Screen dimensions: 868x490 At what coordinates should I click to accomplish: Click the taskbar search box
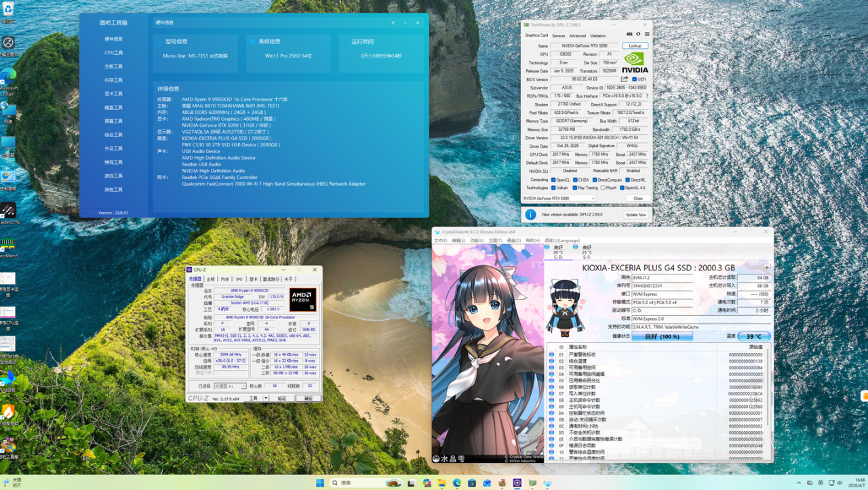point(366,483)
